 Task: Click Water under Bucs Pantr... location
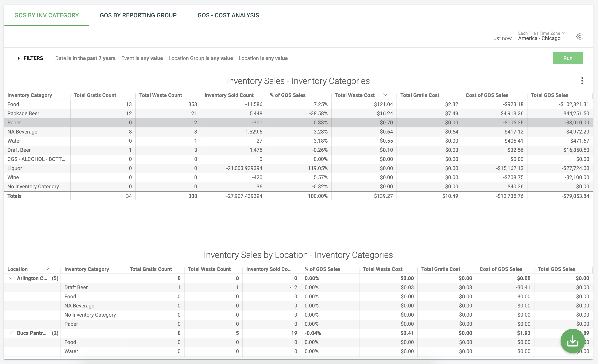click(71, 351)
